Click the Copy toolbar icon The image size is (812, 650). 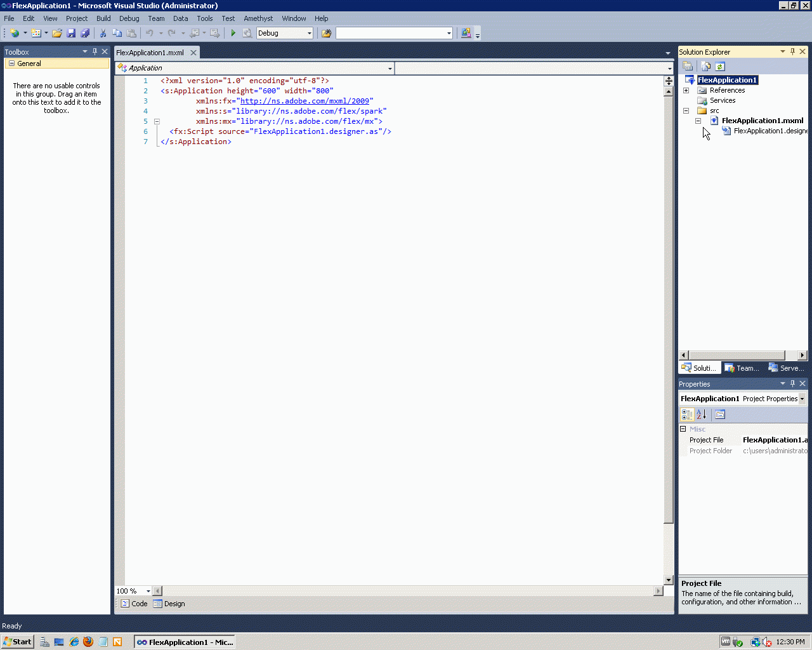(x=117, y=33)
